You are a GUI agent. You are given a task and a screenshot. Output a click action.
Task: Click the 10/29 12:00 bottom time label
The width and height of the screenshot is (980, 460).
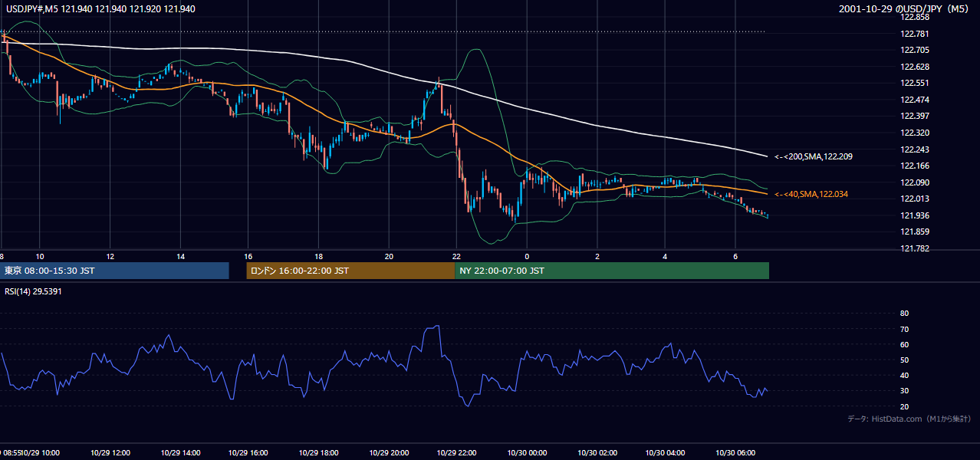[x=110, y=453]
